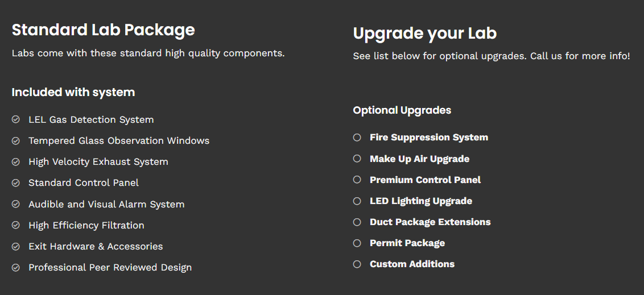Click checkmark icon beside High Velocity Exhaust System
Image resolution: width=644 pixels, height=295 pixels.
(x=16, y=162)
